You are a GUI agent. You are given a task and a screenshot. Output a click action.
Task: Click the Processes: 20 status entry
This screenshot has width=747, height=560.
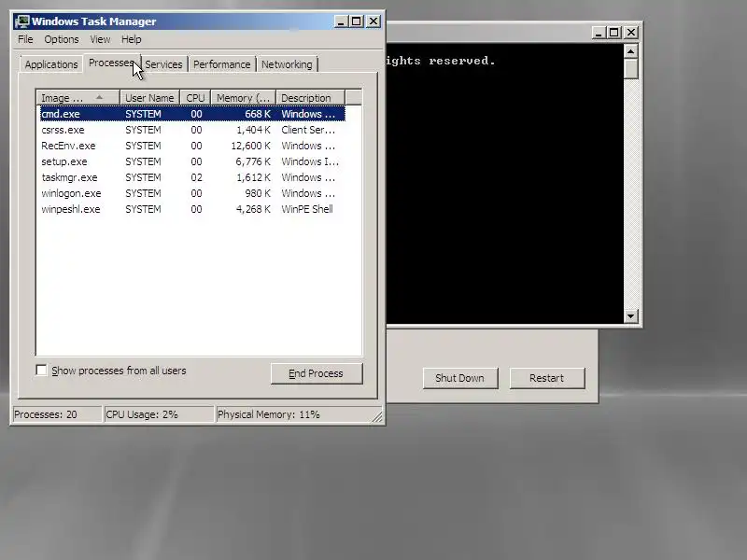tap(57, 414)
